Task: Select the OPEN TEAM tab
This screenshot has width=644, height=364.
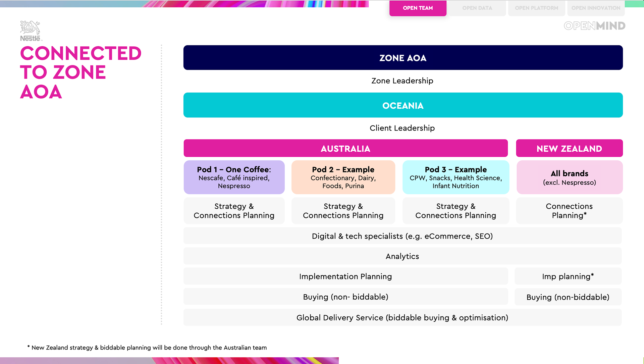Action: (418, 8)
